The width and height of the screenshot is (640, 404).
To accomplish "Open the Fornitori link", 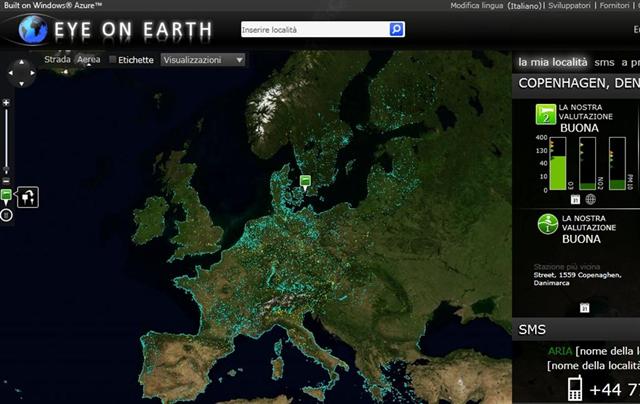I will click(x=613, y=6).
